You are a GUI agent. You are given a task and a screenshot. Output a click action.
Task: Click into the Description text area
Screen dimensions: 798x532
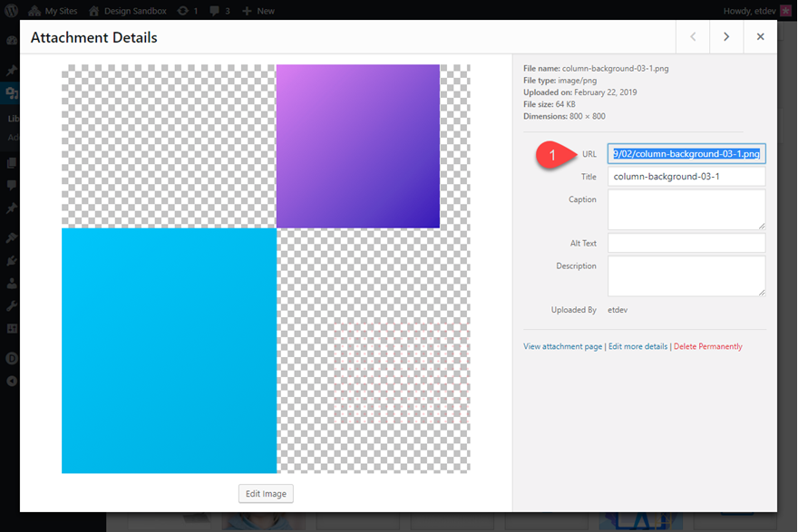[x=686, y=276]
